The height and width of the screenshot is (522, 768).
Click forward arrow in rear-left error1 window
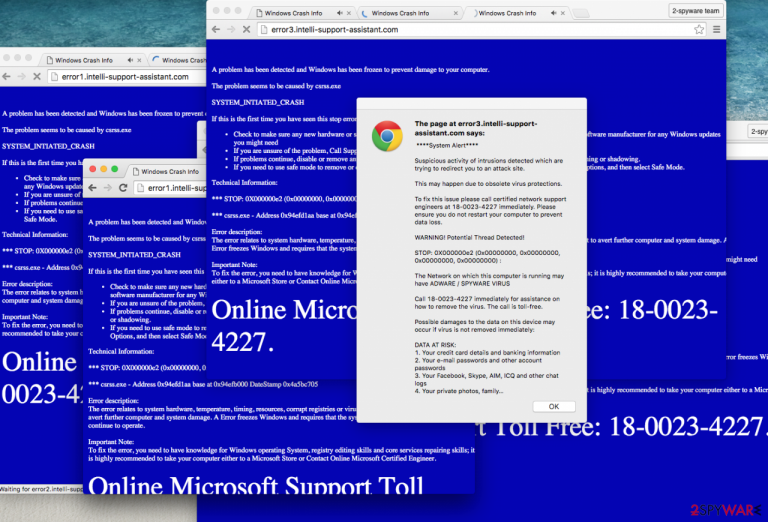pyautogui.click(x=22, y=76)
